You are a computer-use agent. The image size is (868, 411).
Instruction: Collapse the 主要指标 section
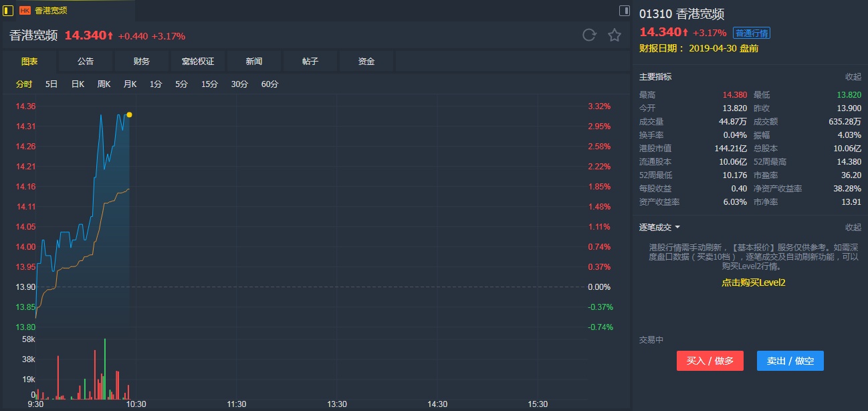(853, 77)
